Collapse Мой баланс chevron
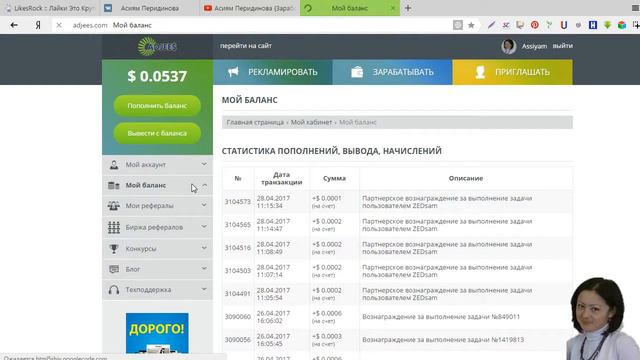This screenshot has width=640, height=360. 204,185
